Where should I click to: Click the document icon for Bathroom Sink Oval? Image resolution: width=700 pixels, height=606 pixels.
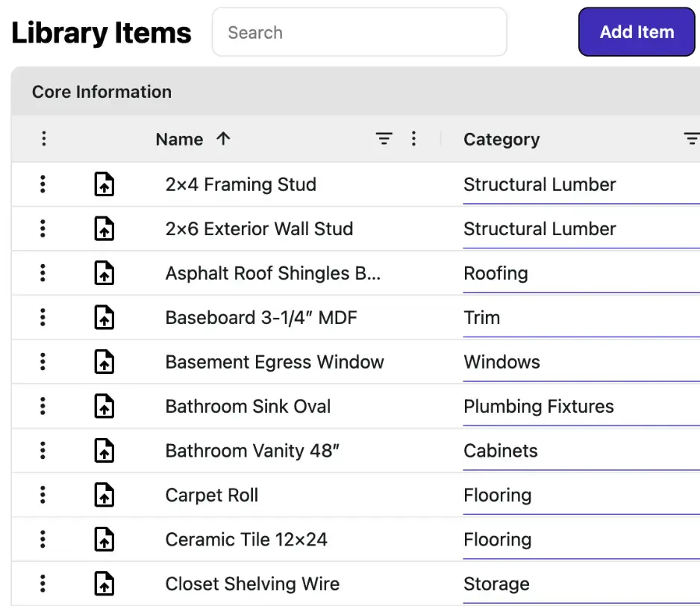pos(104,406)
